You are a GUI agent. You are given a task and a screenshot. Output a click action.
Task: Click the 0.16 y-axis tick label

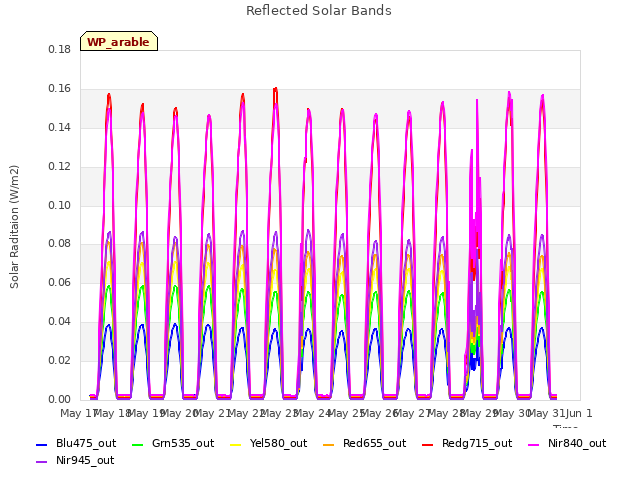(x=60, y=89)
